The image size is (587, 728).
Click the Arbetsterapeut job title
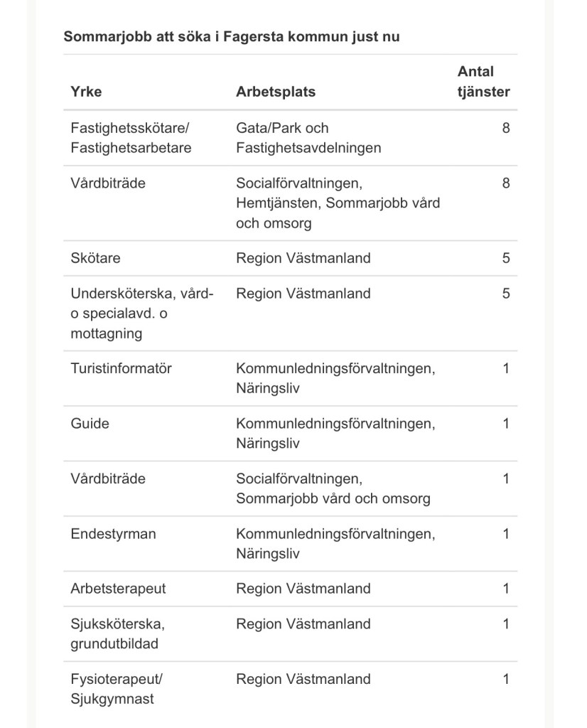coord(118,589)
